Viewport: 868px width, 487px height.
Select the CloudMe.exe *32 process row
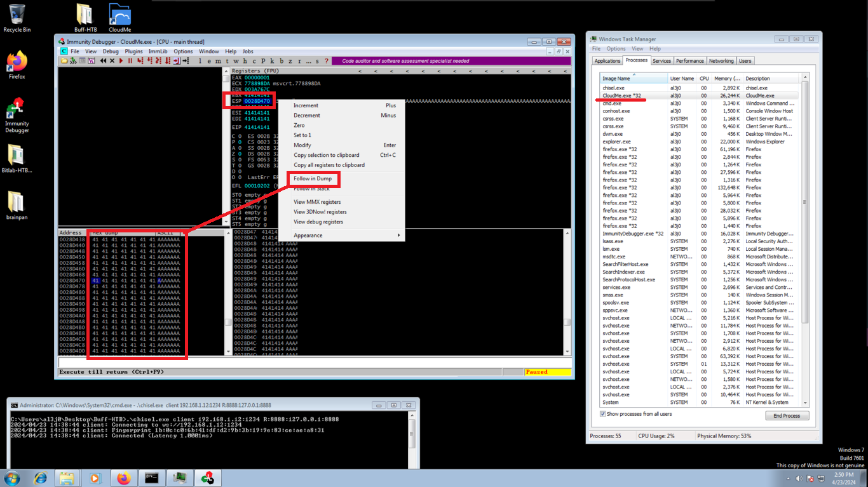(700, 96)
